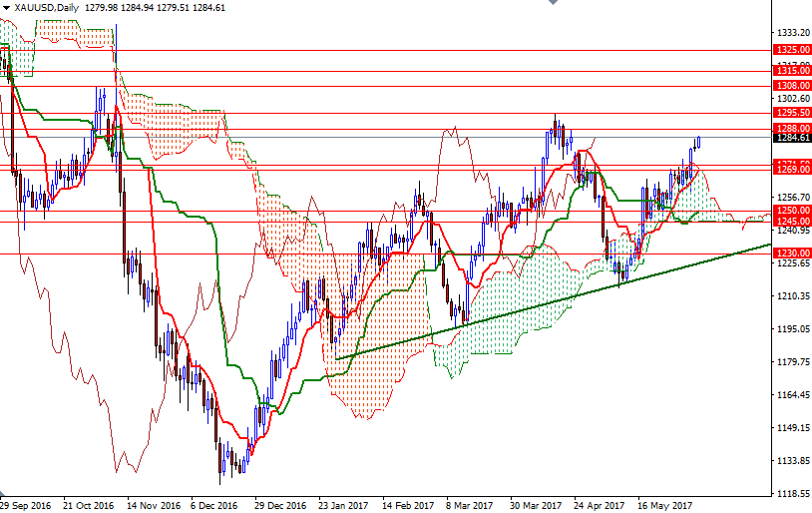Viewport: 812px width, 513px height.
Task: Click the chart shift triangle marker at top
Action: (552, 4)
